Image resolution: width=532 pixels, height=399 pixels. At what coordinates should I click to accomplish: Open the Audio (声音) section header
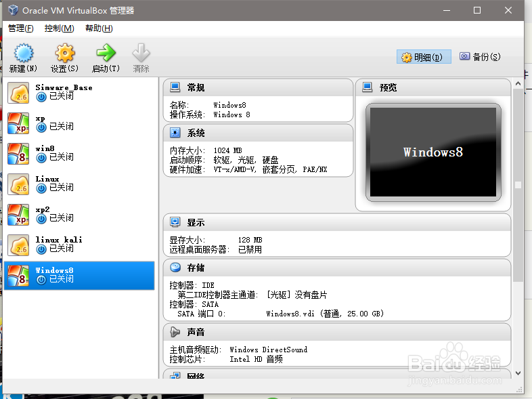(337, 332)
